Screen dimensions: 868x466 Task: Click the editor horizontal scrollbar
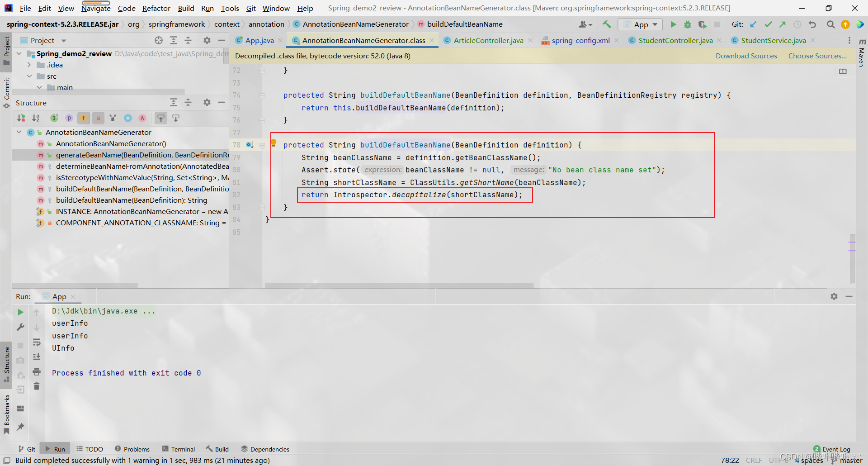[x=400, y=285]
